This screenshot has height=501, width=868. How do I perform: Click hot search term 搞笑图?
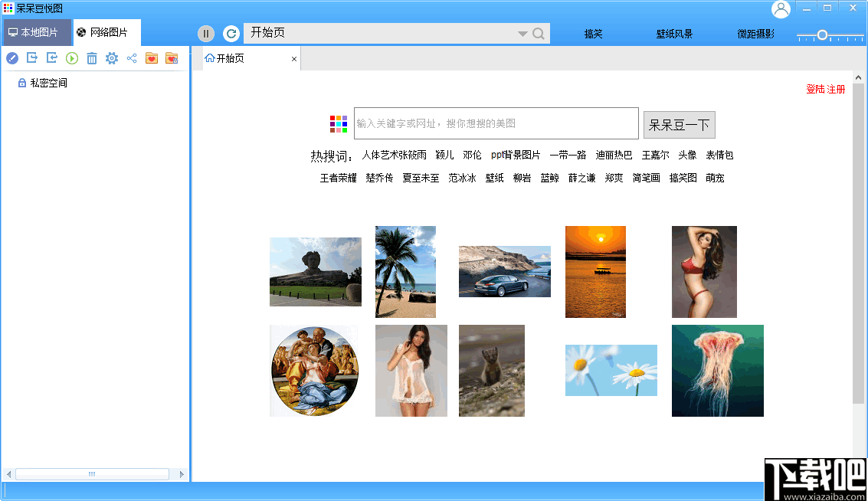point(683,178)
